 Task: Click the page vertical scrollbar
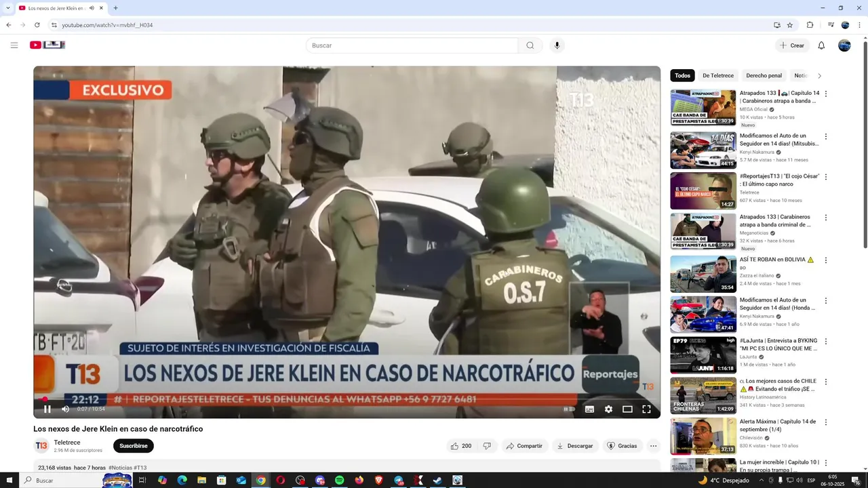(x=865, y=144)
